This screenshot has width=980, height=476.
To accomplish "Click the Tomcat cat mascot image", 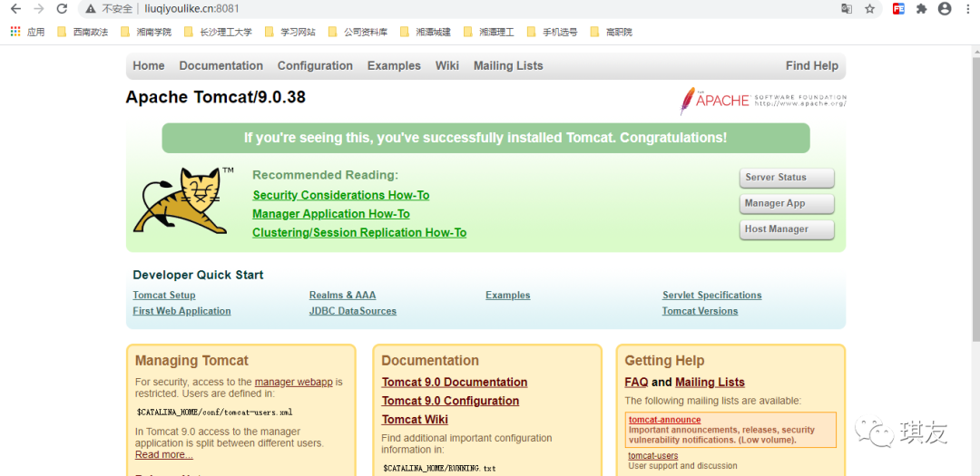I will 183,199.
